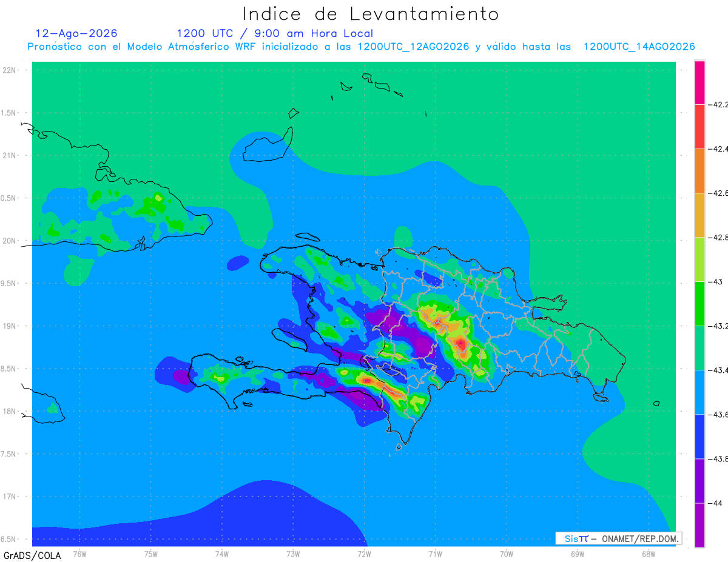This screenshot has width=728, height=562.
Task: Choose the bright green swatch between -43 and -43.2
Action: (x=699, y=304)
